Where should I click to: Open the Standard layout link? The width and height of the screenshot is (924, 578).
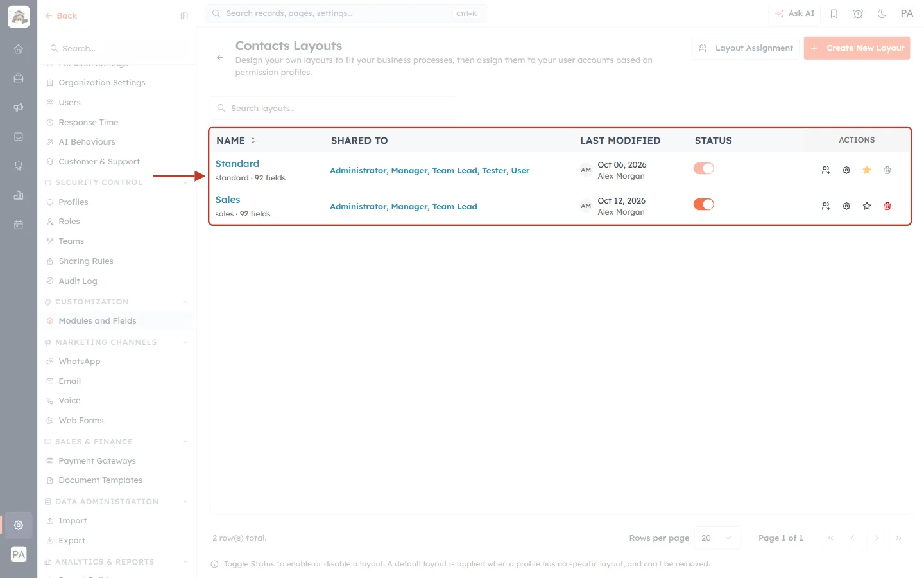point(237,164)
